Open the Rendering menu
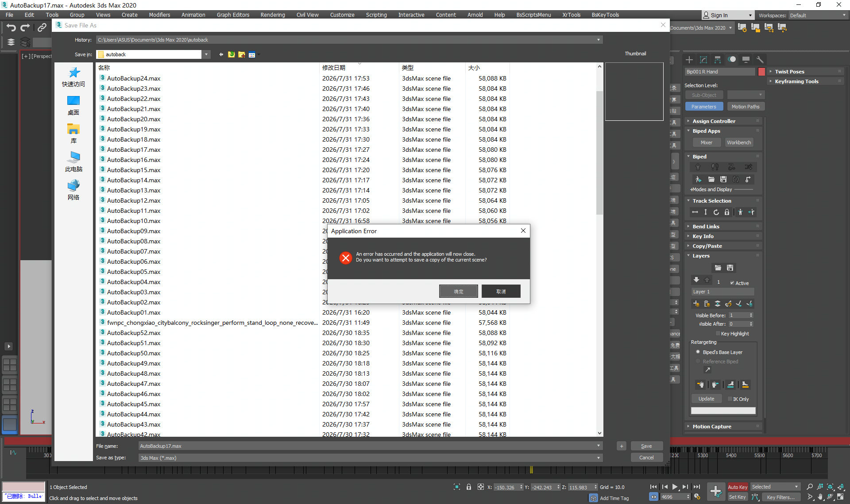The width and height of the screenshot is (850, 504). tap(273, 15)
